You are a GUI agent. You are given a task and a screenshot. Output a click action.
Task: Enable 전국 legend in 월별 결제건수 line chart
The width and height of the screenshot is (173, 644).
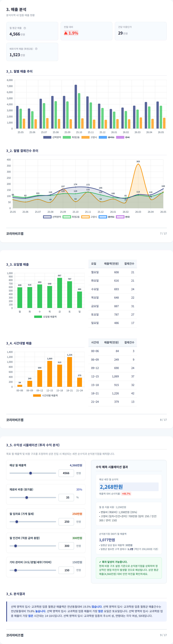(123, 217)
